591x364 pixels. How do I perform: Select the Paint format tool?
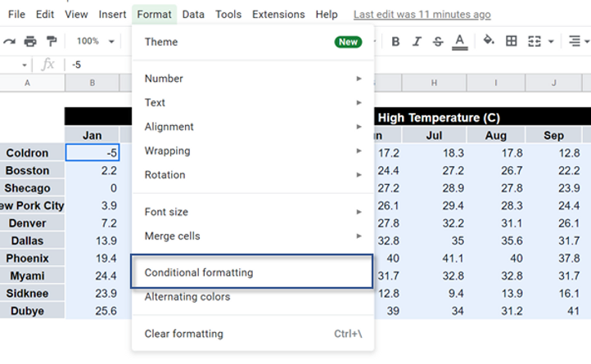52,42
